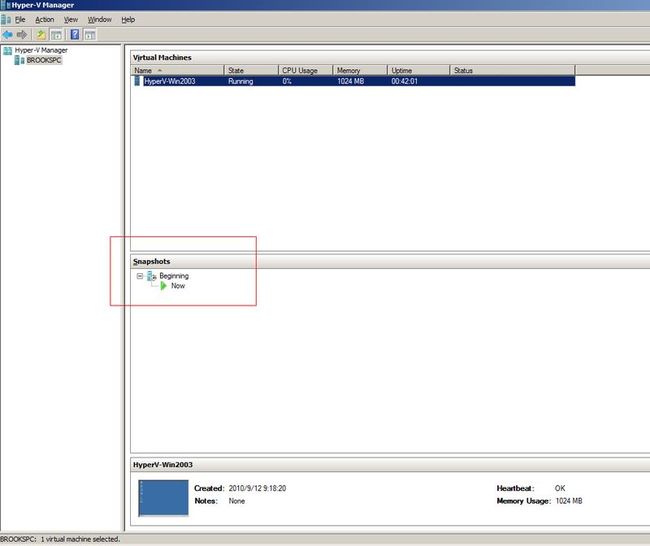Click the HyperV-Win2003 VM row icon
This screenshot has width=650, height=546.
[x=137, y=81]
